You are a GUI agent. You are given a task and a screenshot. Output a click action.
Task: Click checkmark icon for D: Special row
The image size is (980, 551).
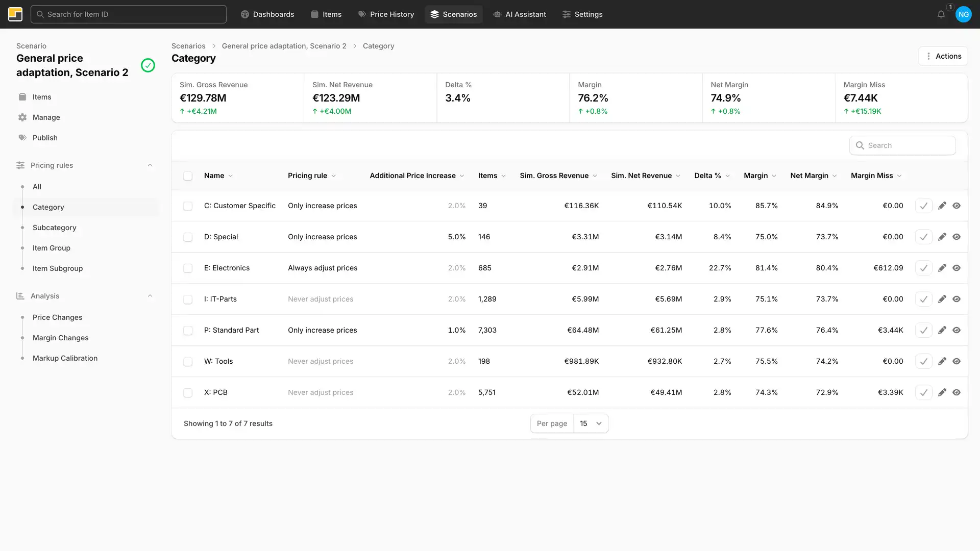pyautogui.click(x=923, y=237)
